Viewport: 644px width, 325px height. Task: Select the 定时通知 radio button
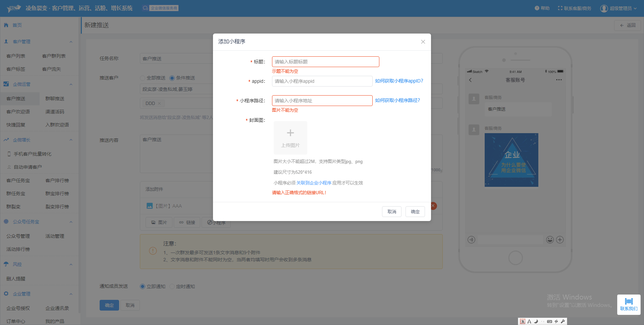click(x=172, y=286)
